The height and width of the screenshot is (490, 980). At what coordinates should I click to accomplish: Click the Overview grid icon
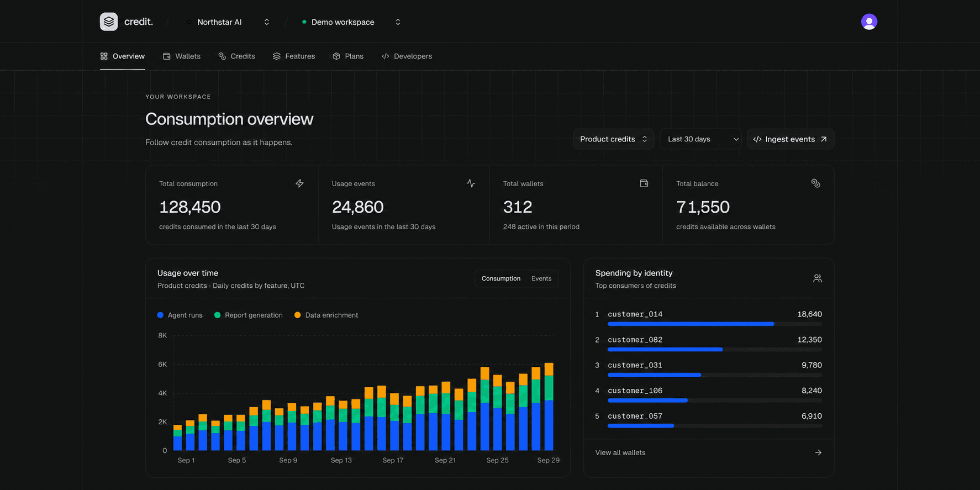tap(104, 56)
